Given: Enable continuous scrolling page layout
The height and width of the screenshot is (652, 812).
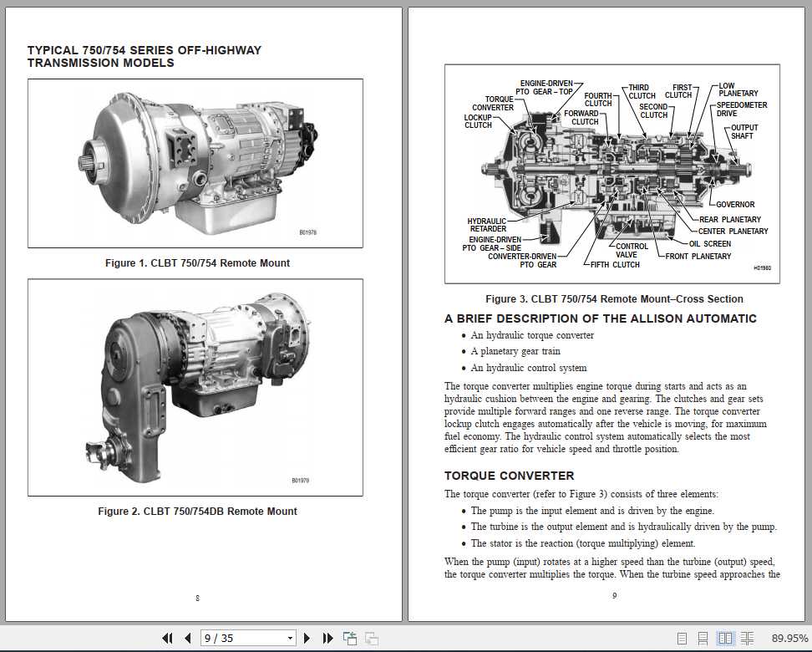Looking at the screenshot, I should pos(703,638).
